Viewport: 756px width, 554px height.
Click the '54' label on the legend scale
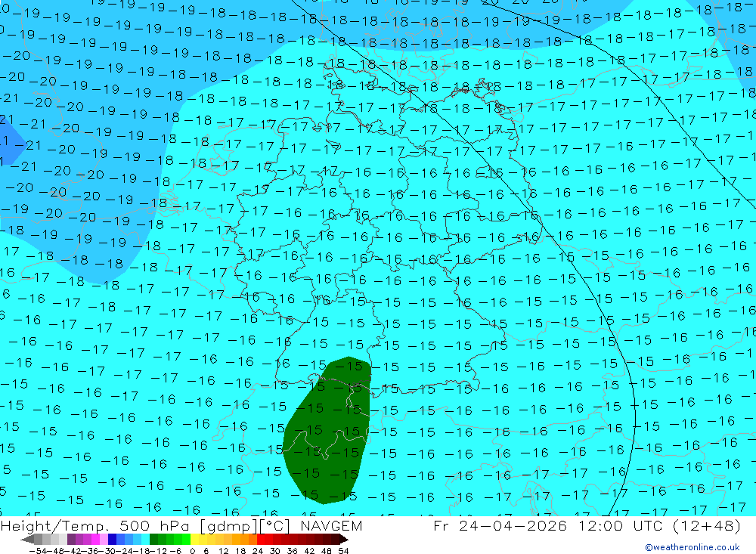coord(343,551)
